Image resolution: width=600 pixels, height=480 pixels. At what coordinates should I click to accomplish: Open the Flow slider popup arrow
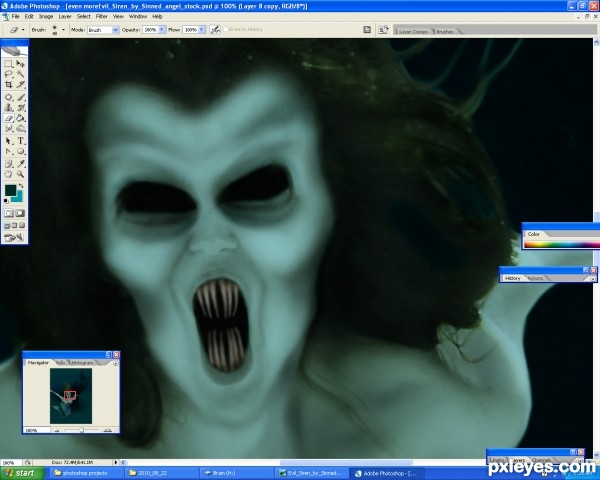(x=202, y=29)
